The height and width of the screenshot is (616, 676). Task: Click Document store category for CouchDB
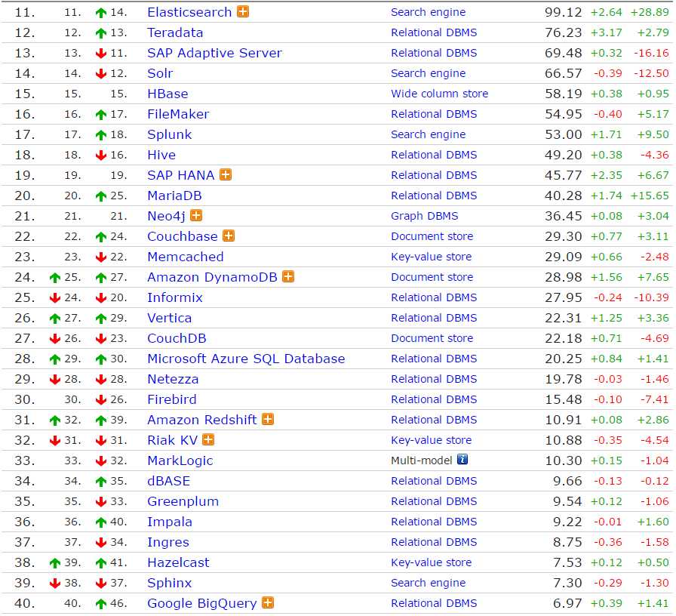[432, 338]
